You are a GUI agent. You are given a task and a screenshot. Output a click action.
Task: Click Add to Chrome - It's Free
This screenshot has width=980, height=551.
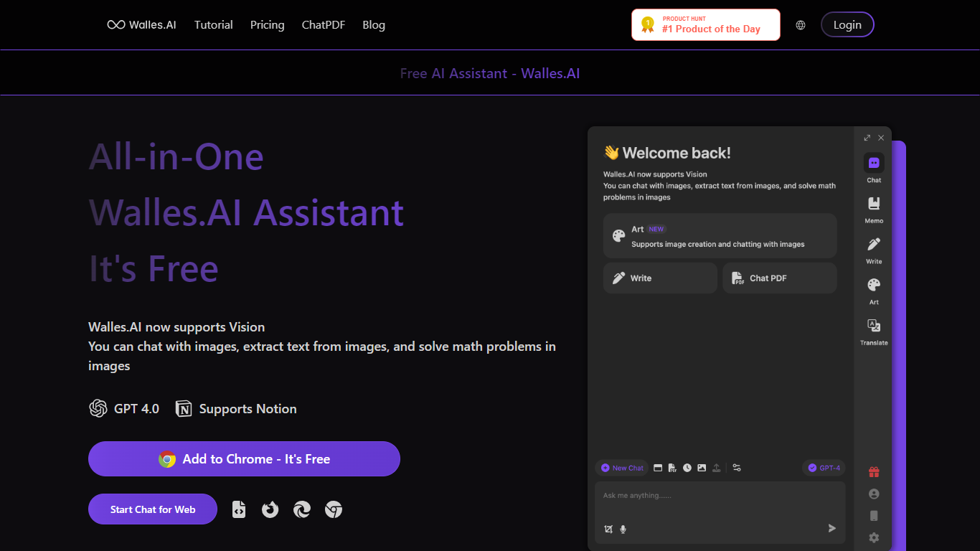(244, 459)
